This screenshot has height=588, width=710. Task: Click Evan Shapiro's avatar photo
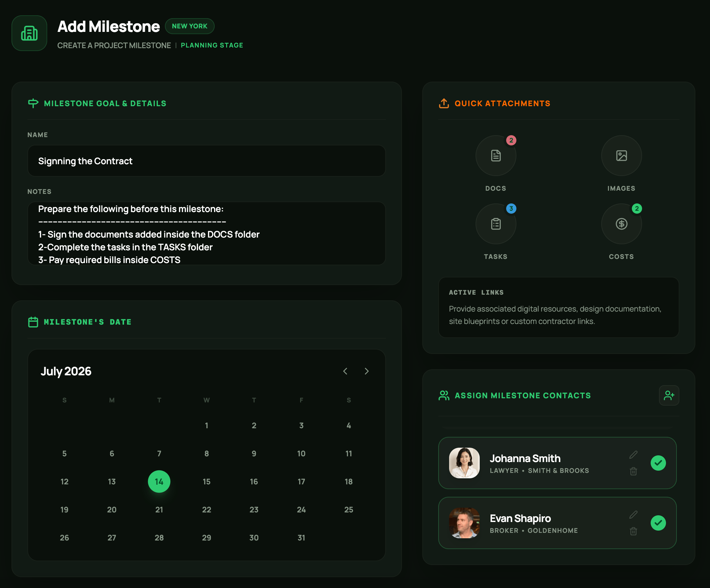point(464,523)
